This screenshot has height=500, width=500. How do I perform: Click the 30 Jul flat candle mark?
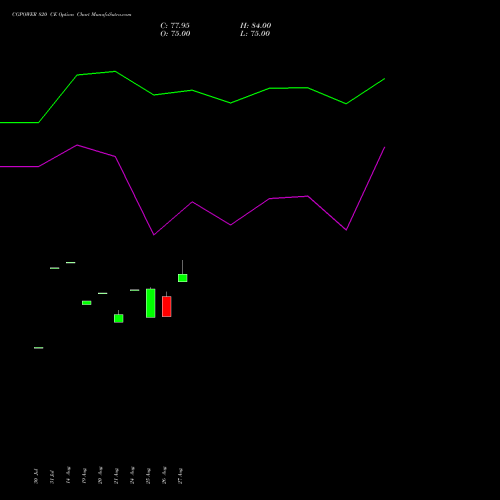click(38, 348)
